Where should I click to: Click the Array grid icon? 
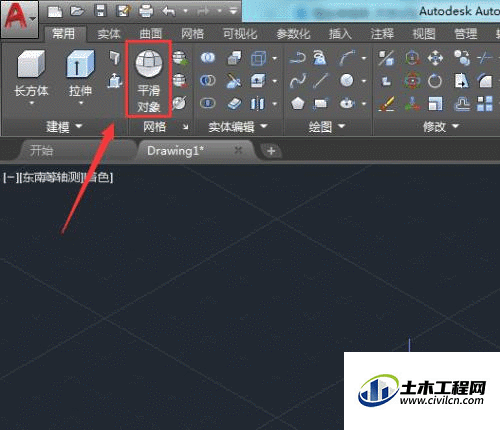coord(485,103)
